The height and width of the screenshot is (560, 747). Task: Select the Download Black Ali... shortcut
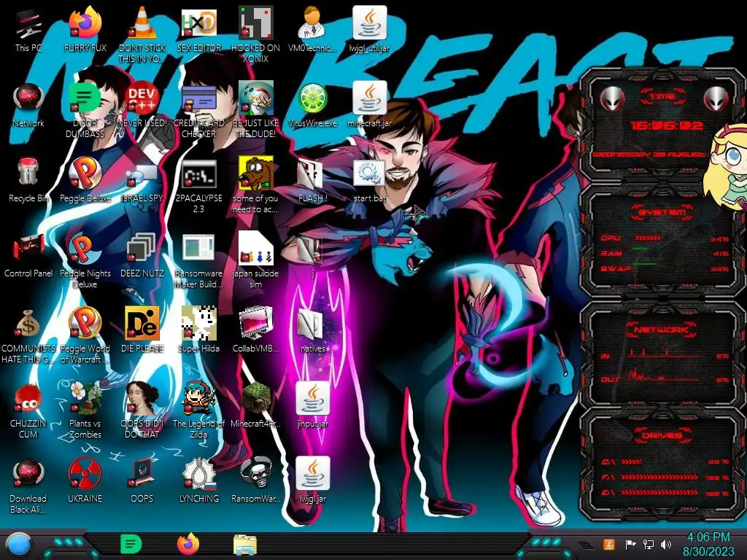pyautogui.click(x=28, y=486)
